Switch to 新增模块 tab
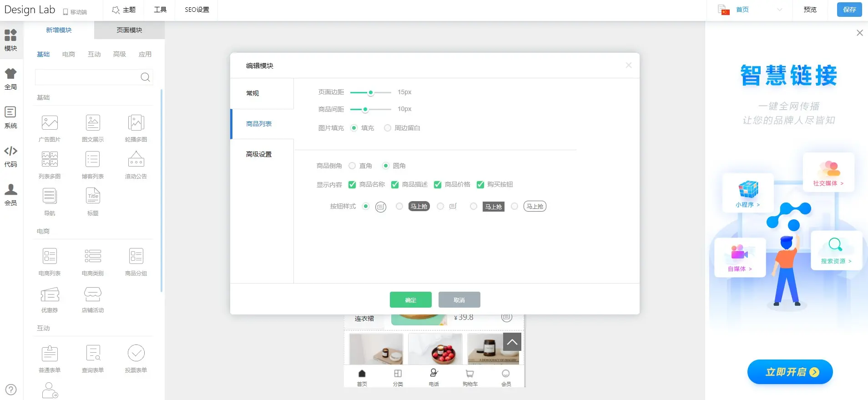 [59, 30]
